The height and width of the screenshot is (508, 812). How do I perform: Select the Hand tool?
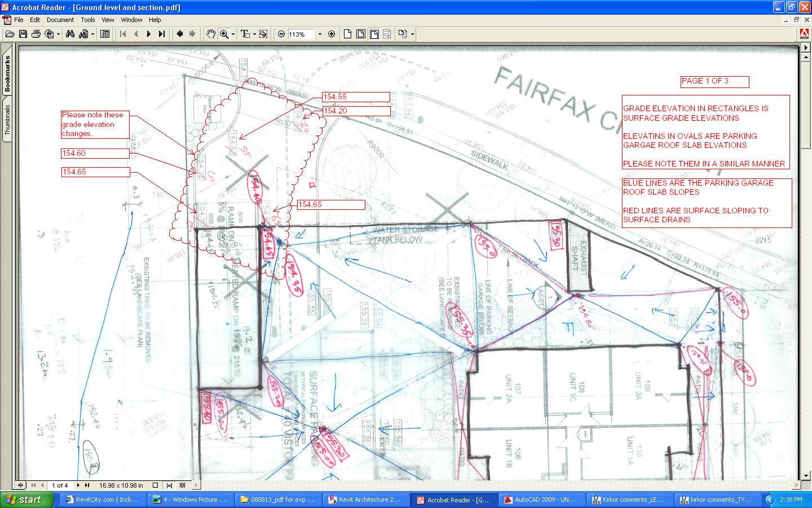[x=210, y=34]
